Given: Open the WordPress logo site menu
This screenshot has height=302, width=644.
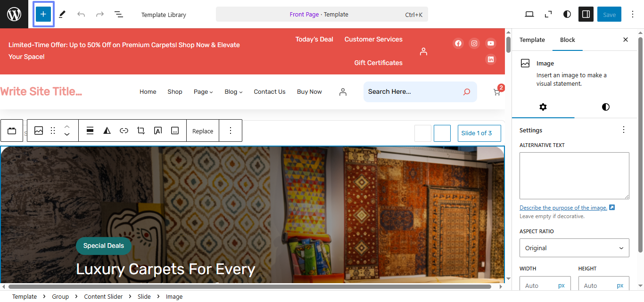Looking at the screenshot, I should pyautogui.click(x=14, y=14).
